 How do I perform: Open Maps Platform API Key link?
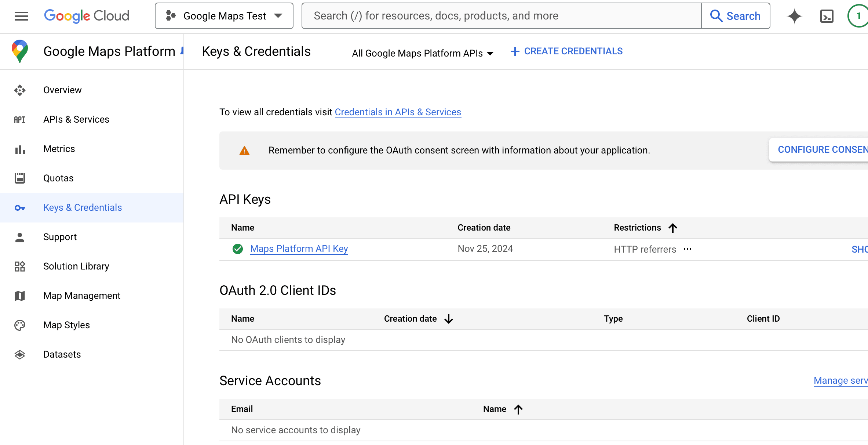(x=299, y=249)
